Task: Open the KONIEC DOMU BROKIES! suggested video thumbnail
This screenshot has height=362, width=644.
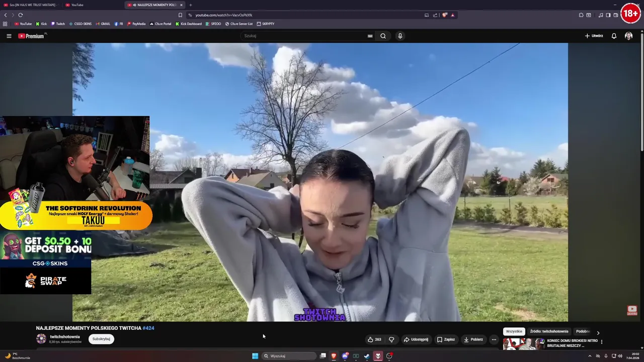Action: click(x=524, y=344)
